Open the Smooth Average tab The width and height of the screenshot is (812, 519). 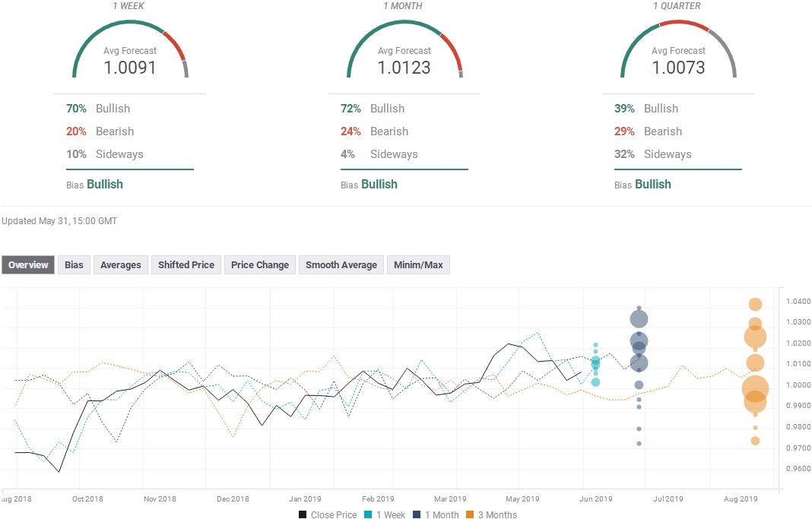coord(341,265)
